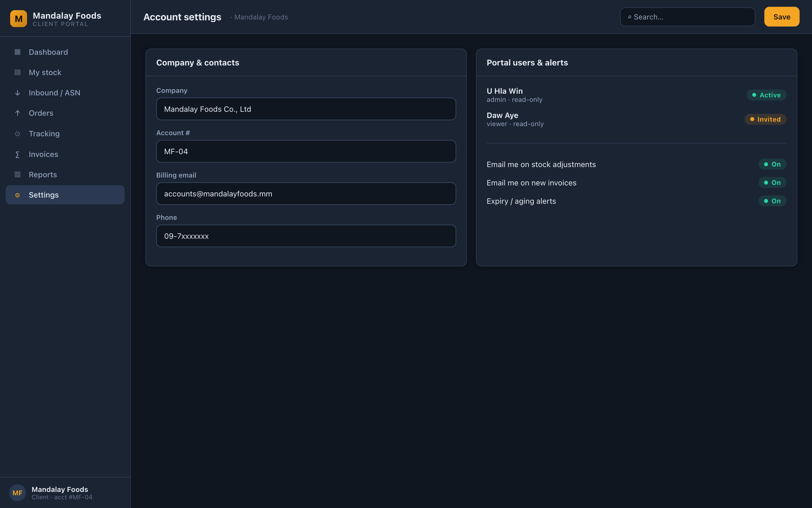Image resolution: width=812 pixels, height=508 pixels.
Task: Click the 'Billing email' field label
Action: click(176, 175)
